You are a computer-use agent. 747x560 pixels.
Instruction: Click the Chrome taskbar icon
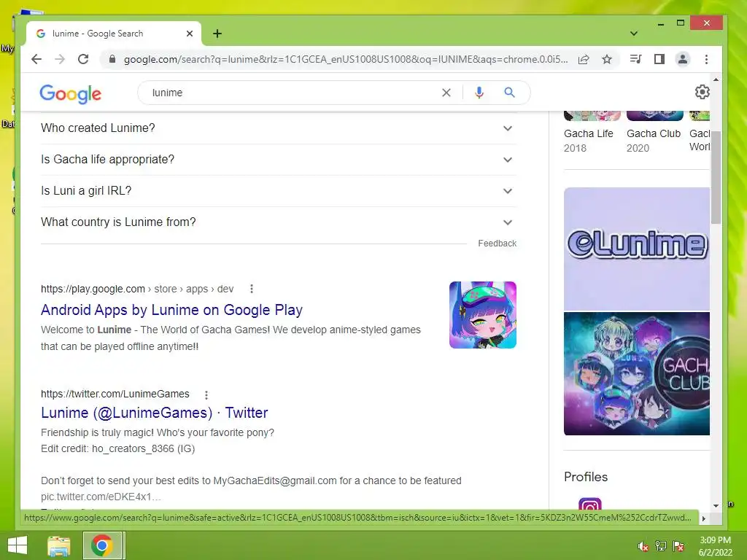pyautogui.click(x=102, y=545)
